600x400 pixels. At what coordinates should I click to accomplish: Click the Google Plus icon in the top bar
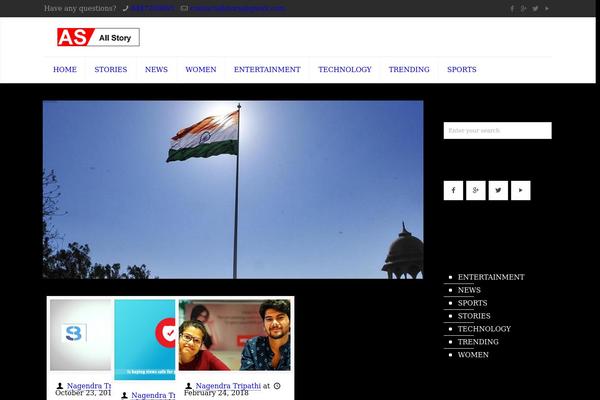click(523, 8)
